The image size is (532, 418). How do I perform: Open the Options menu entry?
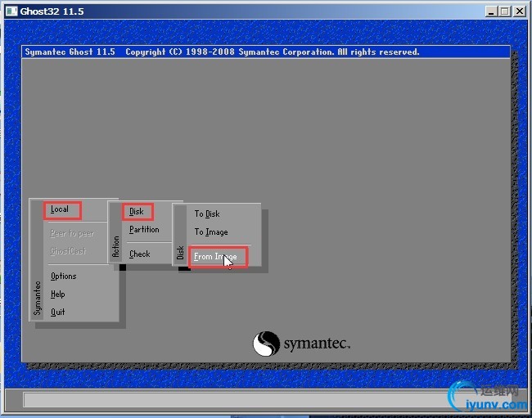pyautogui.click(x=64, y=276)
